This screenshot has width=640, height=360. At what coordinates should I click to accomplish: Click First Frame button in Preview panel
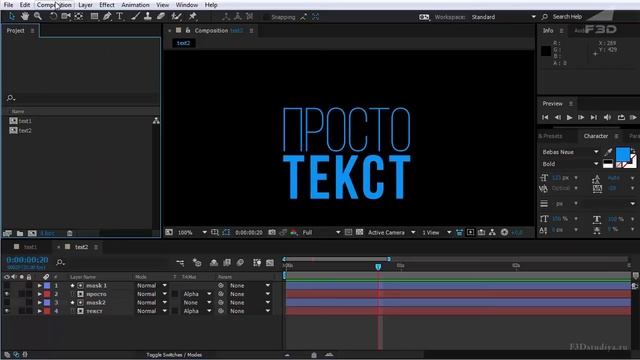tap(545, 118)
